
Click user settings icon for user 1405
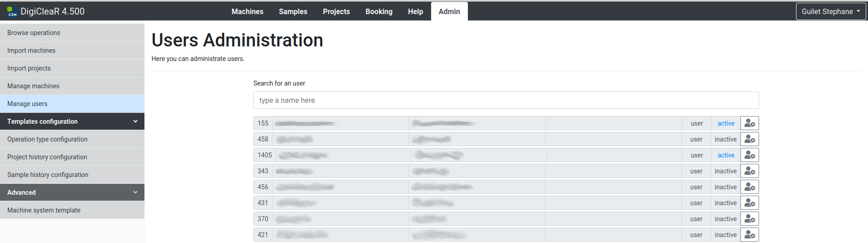[x=750, y=155]
